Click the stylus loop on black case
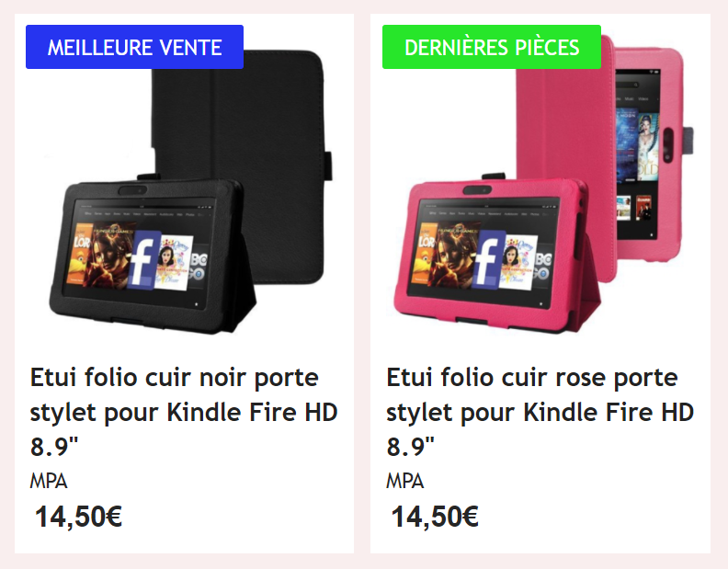 tap(329, 165)
